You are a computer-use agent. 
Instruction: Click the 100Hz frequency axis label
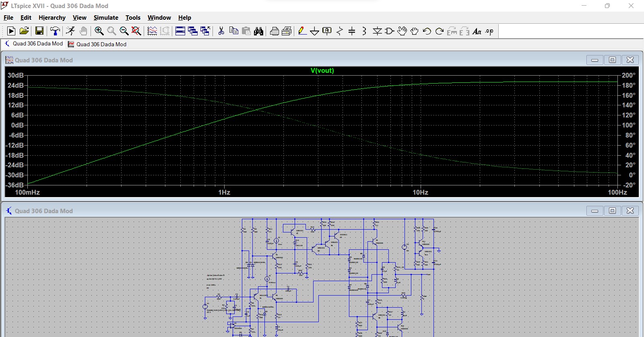click(x=617, y=192)
